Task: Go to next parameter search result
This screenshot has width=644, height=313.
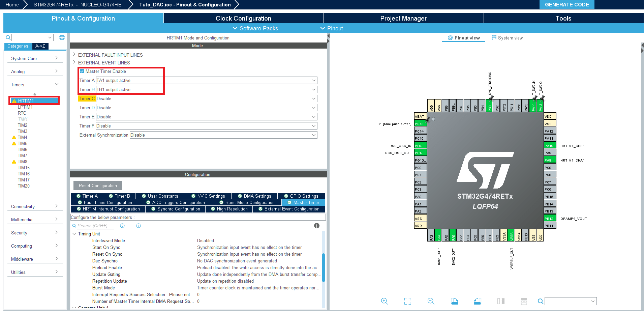Action: pos(139,226)
